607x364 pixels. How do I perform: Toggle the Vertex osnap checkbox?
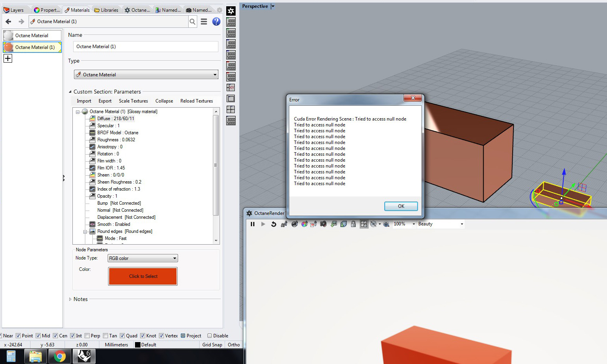pyautogui.click(x=161, y=336)
